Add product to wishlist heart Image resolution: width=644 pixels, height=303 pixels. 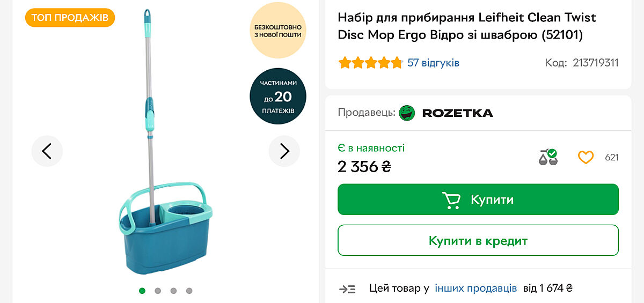click(586, 157)
